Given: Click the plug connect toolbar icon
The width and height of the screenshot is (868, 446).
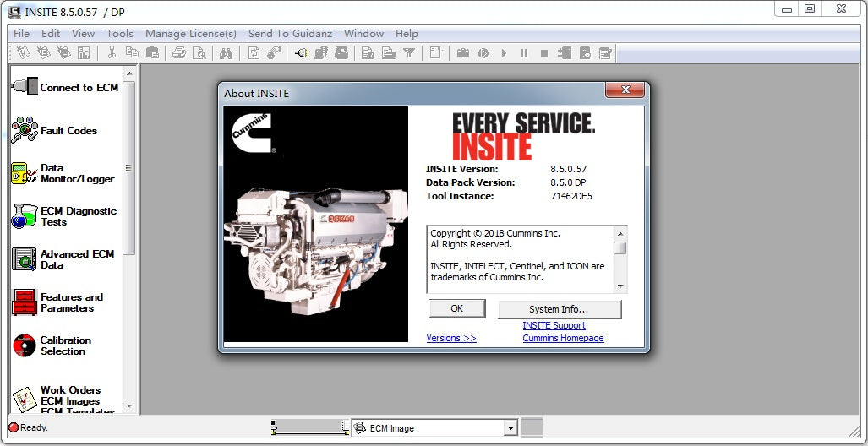Looking at the screenshot, I should tap(301, 53).
